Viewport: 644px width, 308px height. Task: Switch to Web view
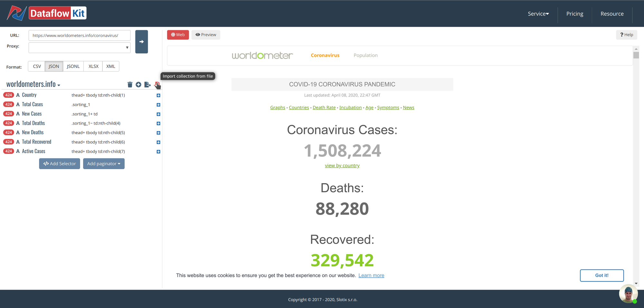click(178, 35)
